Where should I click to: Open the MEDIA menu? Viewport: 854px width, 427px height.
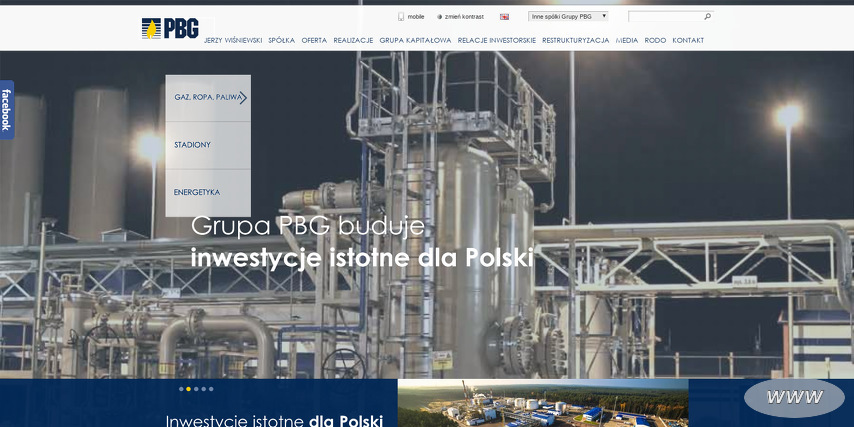coord(627,40)
